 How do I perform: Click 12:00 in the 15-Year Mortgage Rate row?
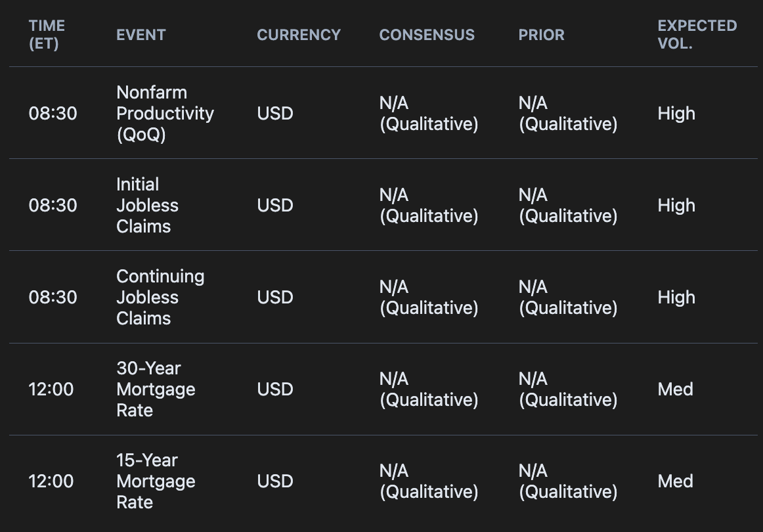point(51,481)
